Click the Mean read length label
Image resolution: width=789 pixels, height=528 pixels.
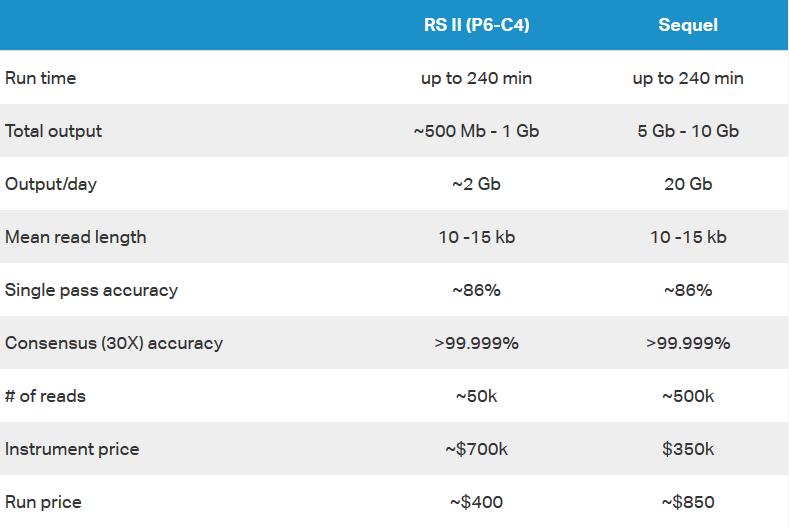75,237
